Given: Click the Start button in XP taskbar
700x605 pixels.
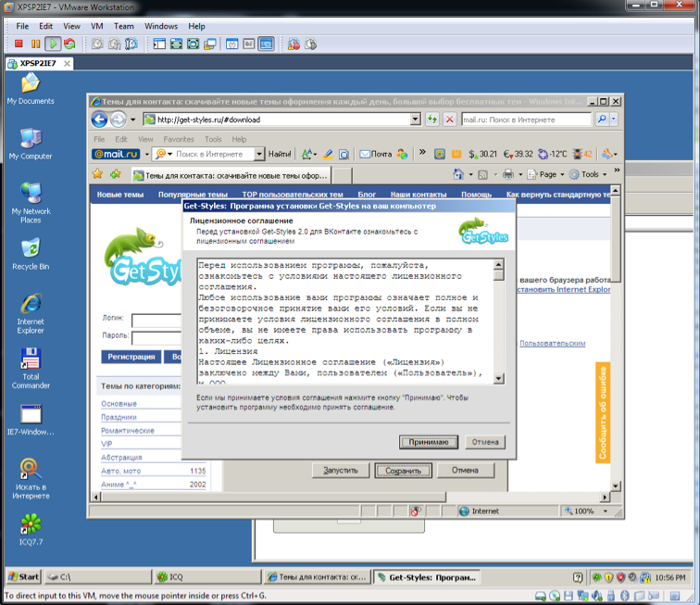Looking at the screenshot, I should [24, 577].
